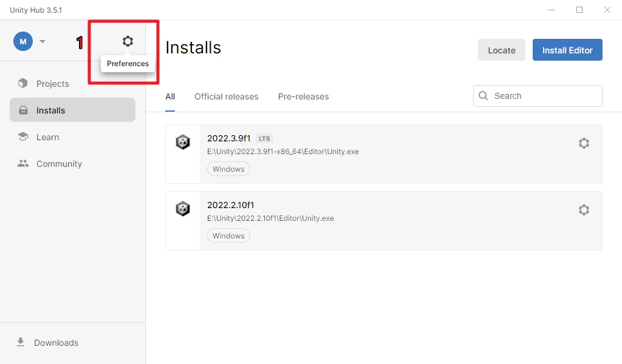Click the Installs drive icon
622x364 pixels.
click(x=24, y=110)
